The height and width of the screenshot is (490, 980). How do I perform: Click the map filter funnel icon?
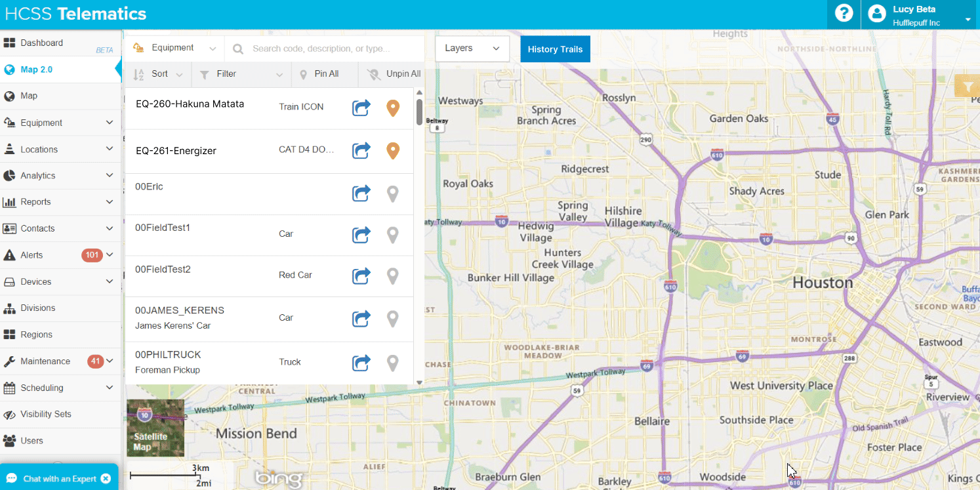point(968,85)
